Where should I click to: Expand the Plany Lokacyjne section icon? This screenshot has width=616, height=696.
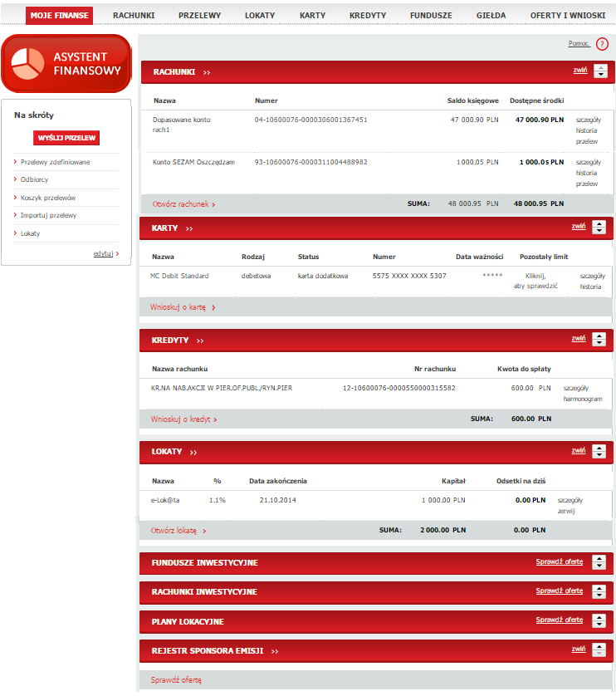point(599,621)
